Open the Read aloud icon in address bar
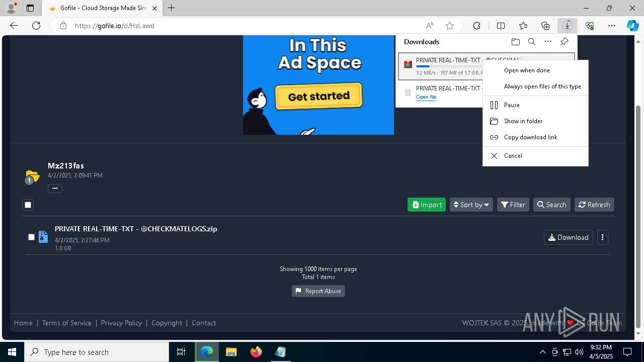644x362 pixels. pos(430,26)
